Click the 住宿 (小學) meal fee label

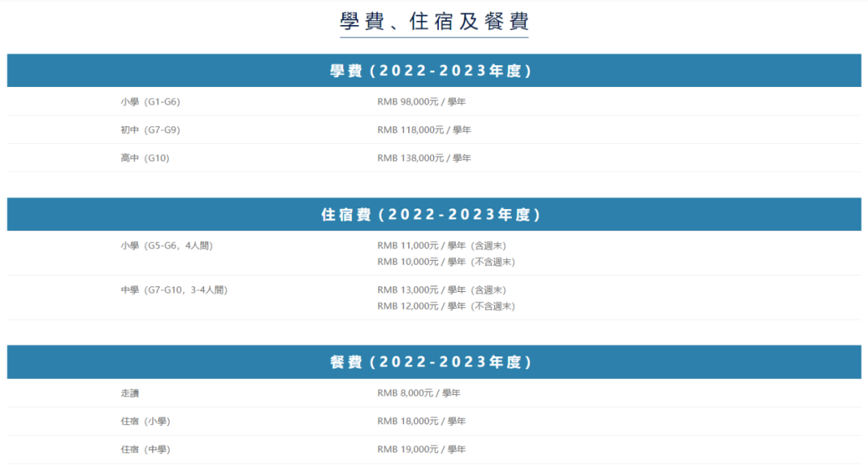pos(145,421)
